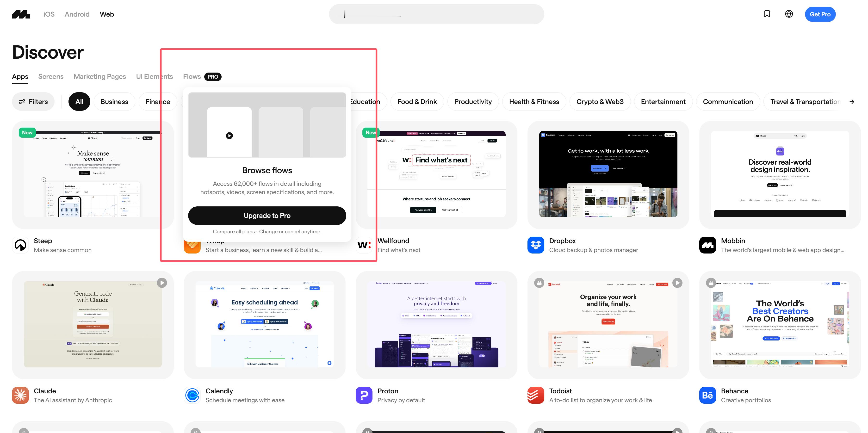The width and height of the screenshot is (868, 433).
Task: Select the Health & Fitness category chip
Action: 534,101
